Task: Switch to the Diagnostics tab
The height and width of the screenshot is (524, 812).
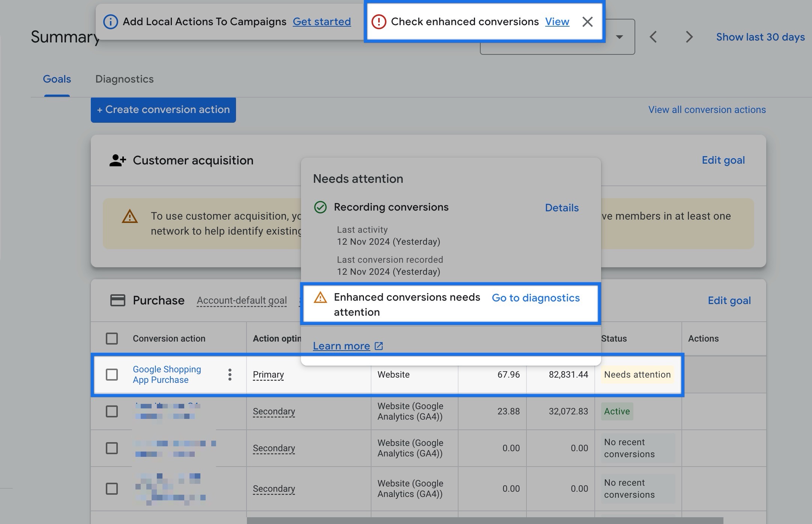Action: 125,79
